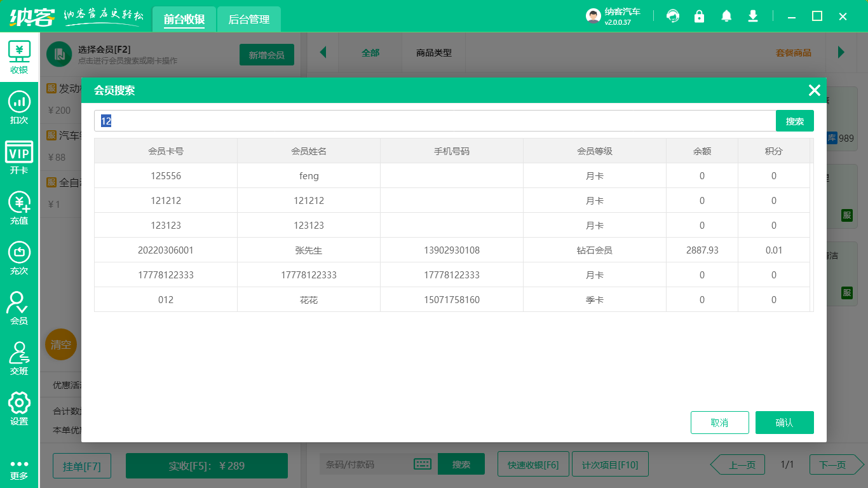
Task: Expand product categories with the right arrow
Action: 841,54
